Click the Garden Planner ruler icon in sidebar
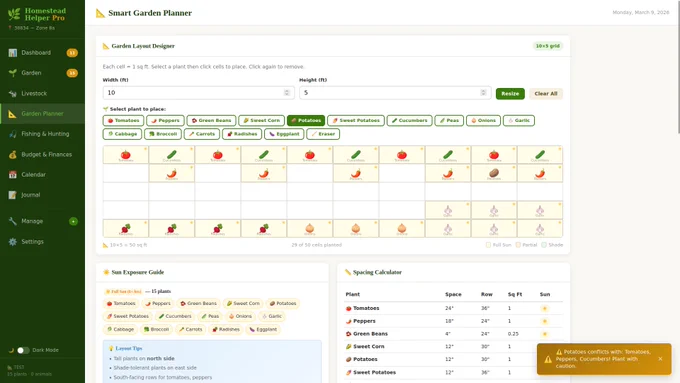680x383 pixels. pyautogui.click(x=13, y=114)
